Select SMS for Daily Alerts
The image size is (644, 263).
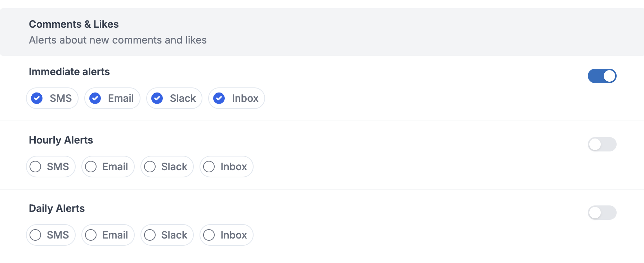point(51,235)
